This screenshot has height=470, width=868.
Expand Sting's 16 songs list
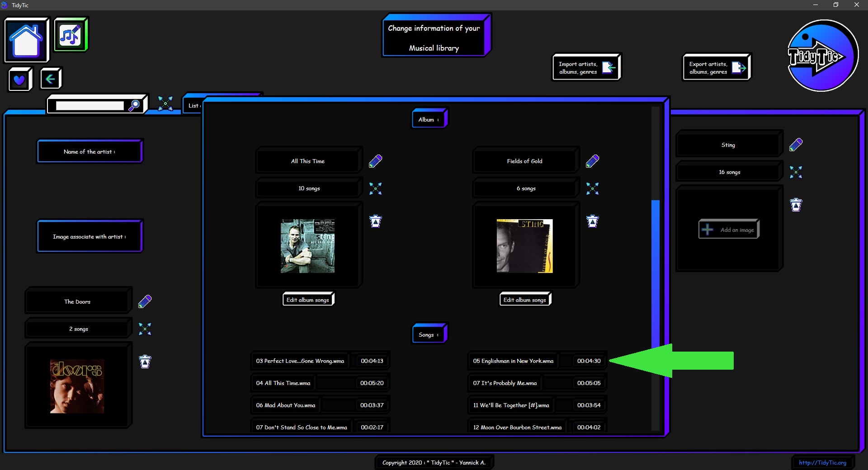pos(796,172)
